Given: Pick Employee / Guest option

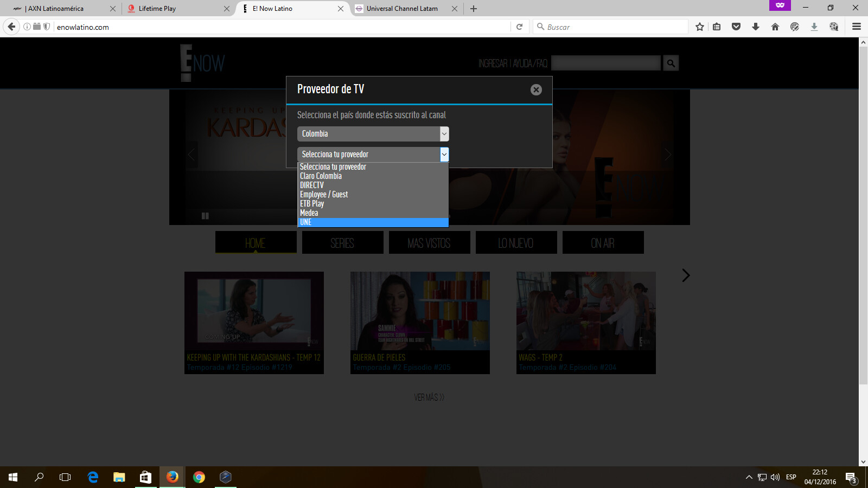Looking at the screenshot, I should (x=373, y=195).
